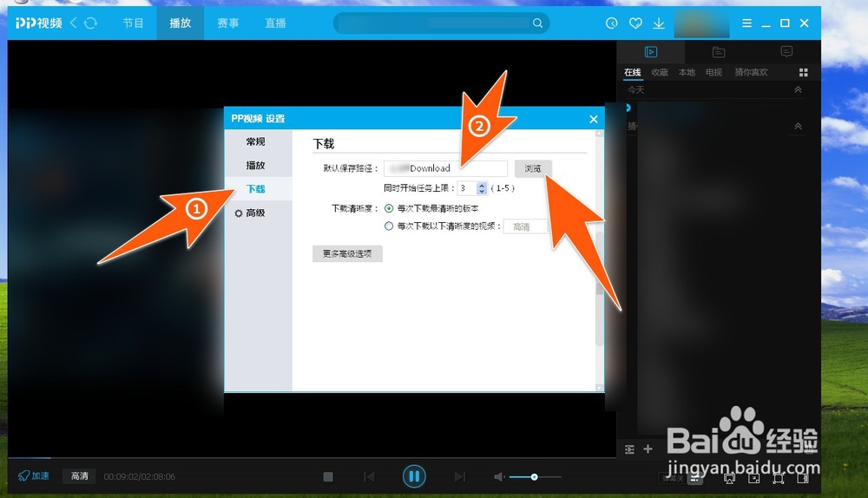Image resolution: width=868 pixels, height=498 pixels.
Task: Decrease task limit with the down stepper arrow
Action: (x=482, y=192)
